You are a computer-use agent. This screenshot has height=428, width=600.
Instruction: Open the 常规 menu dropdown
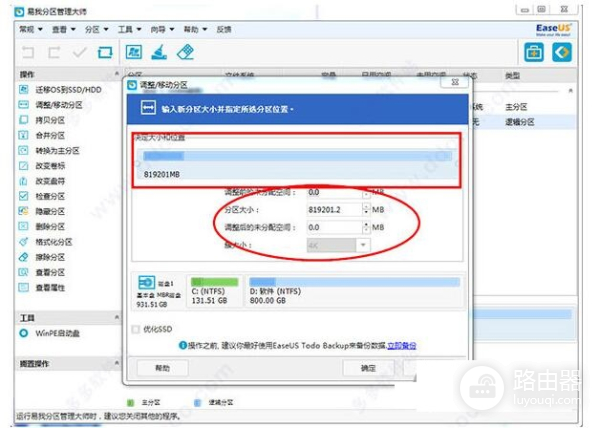31,30
